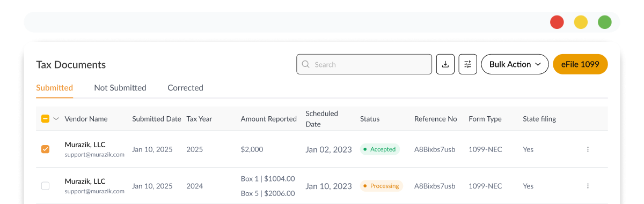
Task: Click the eFile 1099 button
Action: point(580,64)
